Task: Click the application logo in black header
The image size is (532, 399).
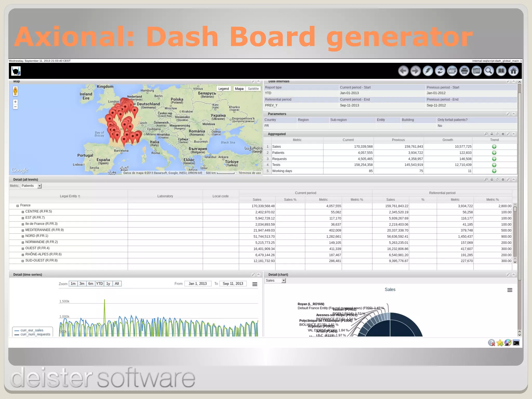Action: click(16, 71)
